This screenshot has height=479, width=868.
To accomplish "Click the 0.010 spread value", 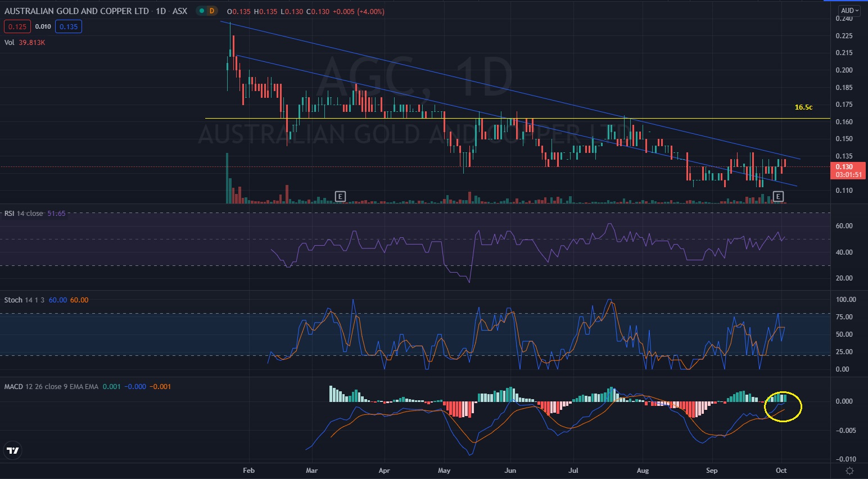I will click(43, 26).
